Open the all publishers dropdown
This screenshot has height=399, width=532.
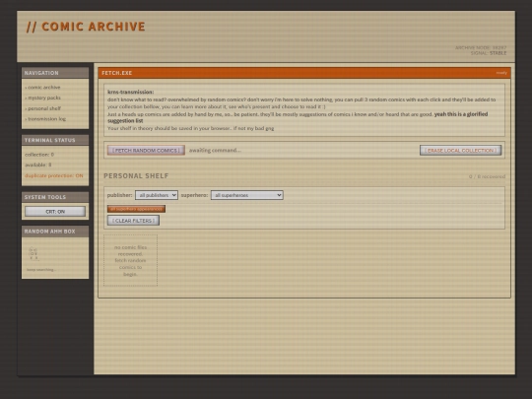point(157,195)
